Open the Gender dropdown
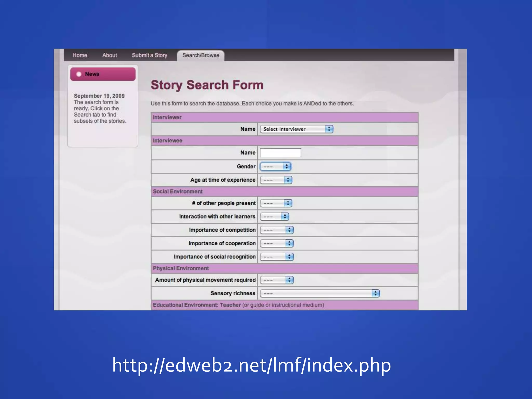This screenshot has width=532, height=399. click(x=275, y=167)
